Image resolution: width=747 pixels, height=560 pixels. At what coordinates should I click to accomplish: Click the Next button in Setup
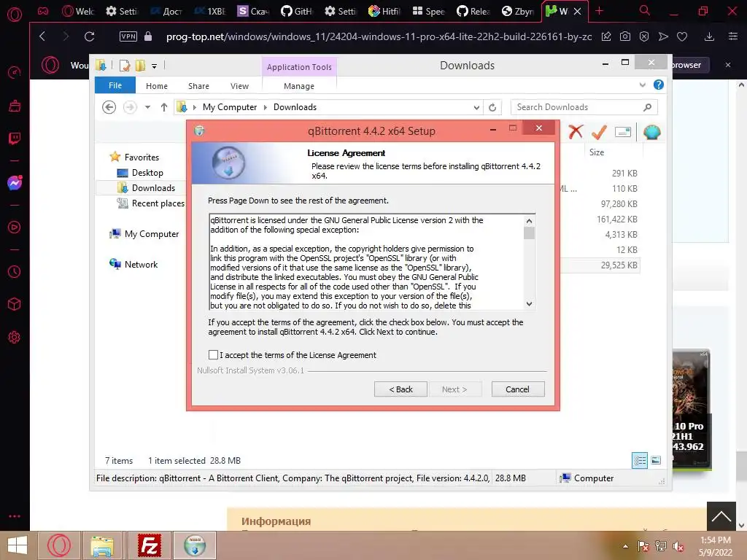click(454, 389)
